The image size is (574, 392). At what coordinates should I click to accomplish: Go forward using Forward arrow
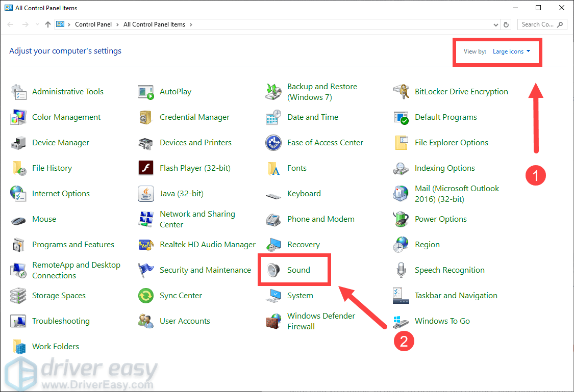coord(26,24)
